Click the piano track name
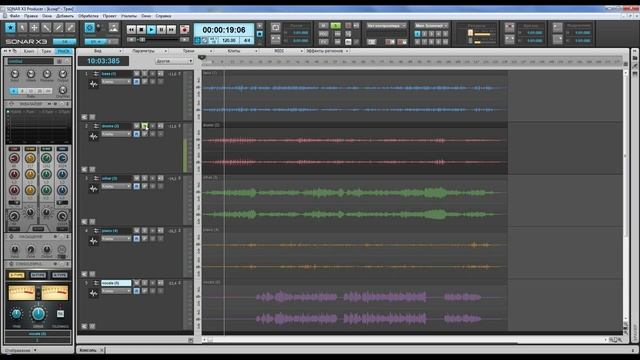 116,231
